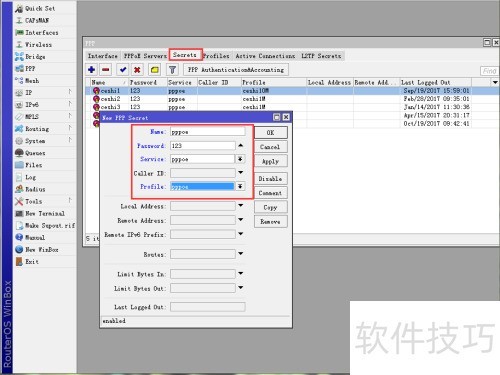Click the Name input field
This screenshot has width=500, height=375.
coord(208,132)
